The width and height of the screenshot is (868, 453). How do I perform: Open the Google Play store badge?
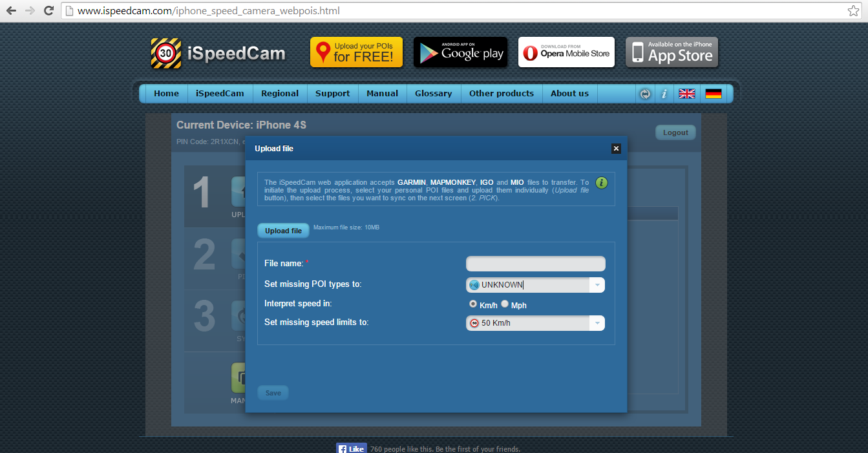point(460,52)
